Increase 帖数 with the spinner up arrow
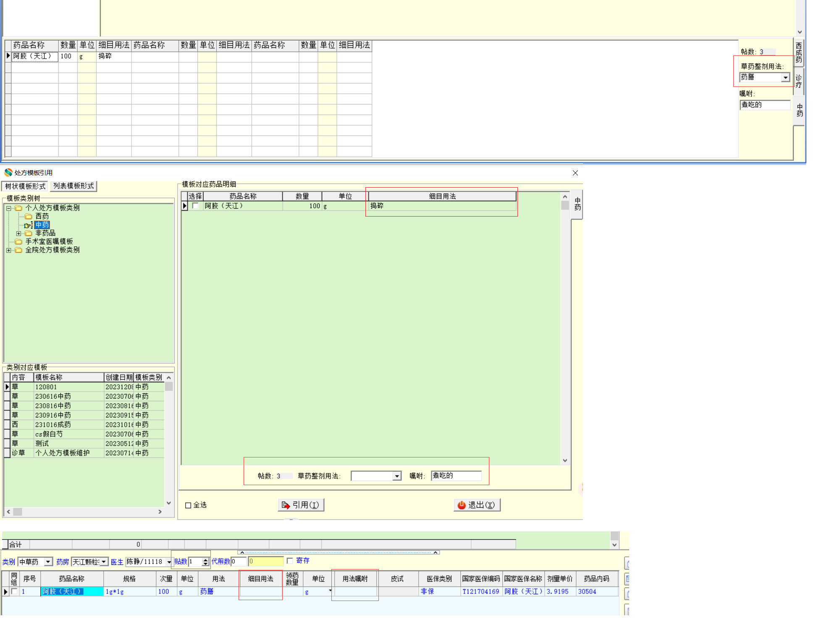Viewport: 840px width, 627px height. [x=205, y=559]
